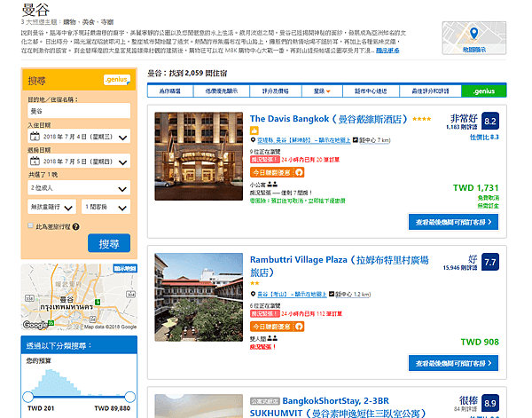Click the 15,946 reviews count for Rambuttri
The image size is (532, 418).
click(460, 268)
